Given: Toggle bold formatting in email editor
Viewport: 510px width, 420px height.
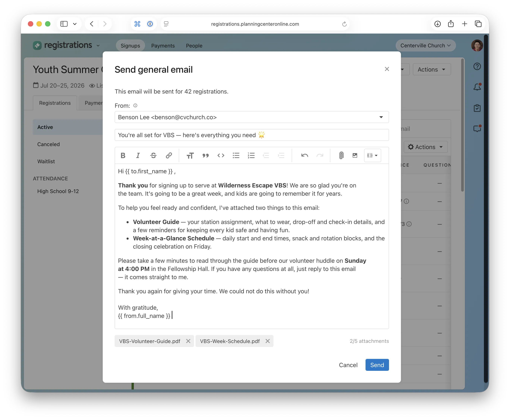Looking at the screenshot, I should pos(123,155).
